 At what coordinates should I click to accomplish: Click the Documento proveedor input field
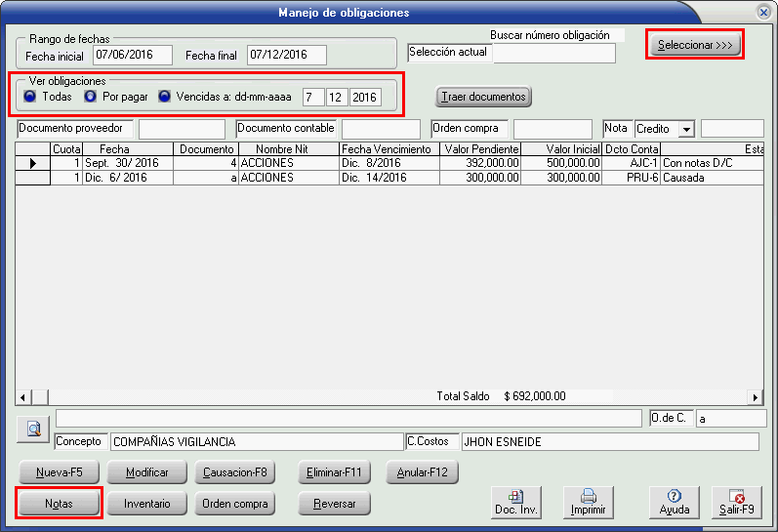pyautogui.click(x=182, y=129)
